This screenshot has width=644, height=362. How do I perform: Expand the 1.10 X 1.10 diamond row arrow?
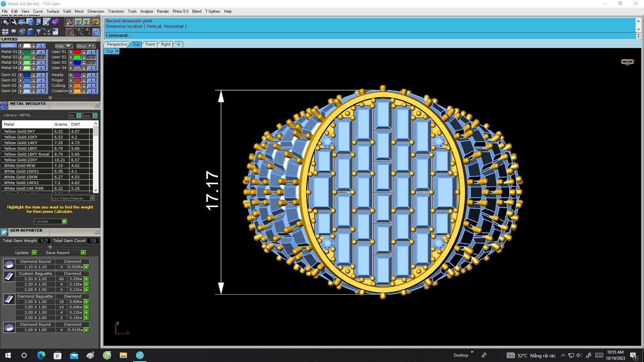[x=87, y=267]
